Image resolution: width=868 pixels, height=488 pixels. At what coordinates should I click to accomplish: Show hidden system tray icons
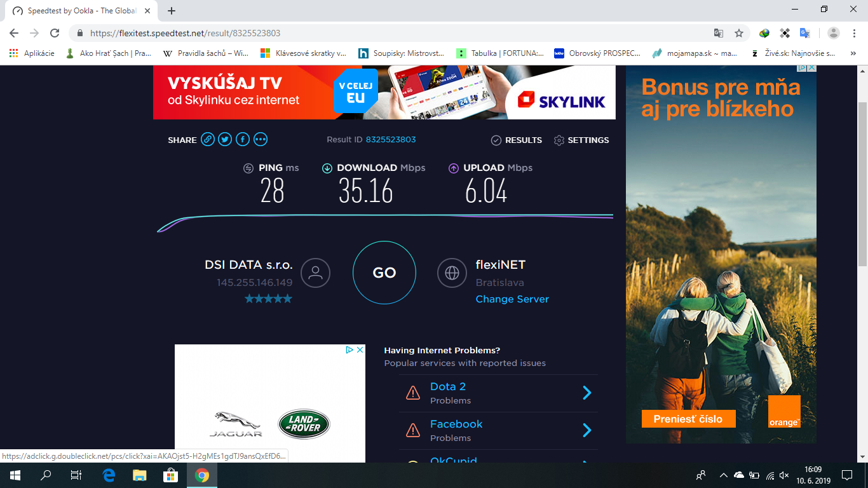click(x=723, y=475)
